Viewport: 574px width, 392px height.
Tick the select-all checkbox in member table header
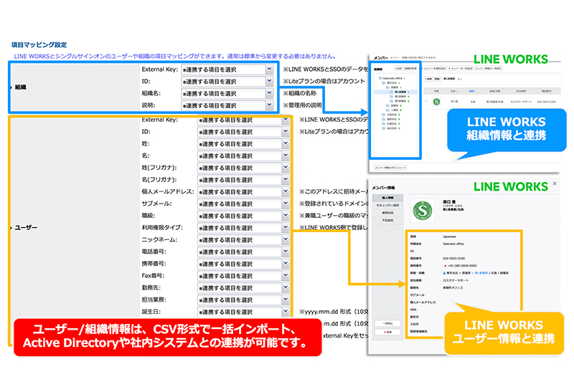[426, 91]
